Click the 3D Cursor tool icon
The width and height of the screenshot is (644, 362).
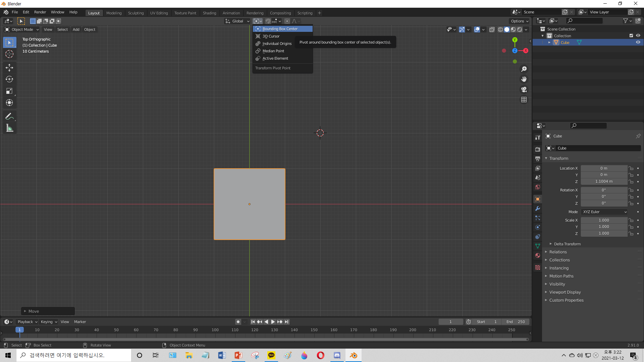pyautogui.click(x=9, y=54)
